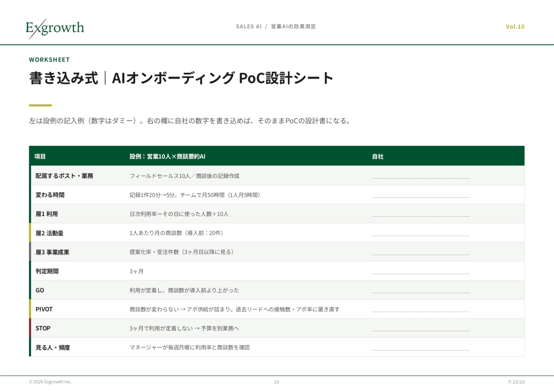The height and width of the screenshot is (392, 554).
Task: Click the 'PIVOT' row label
Action: tap(44, 309)
